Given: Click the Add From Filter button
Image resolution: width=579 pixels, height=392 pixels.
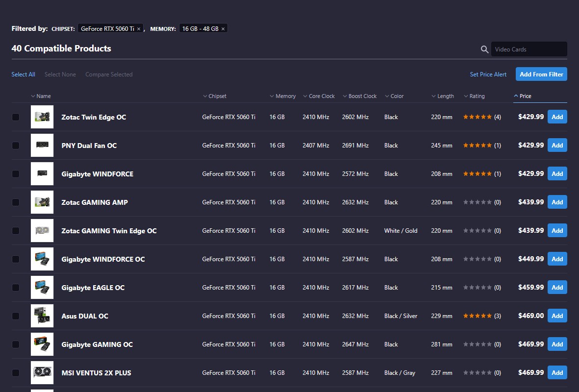Looking at the screenshot, I should (x=541, y=74).
